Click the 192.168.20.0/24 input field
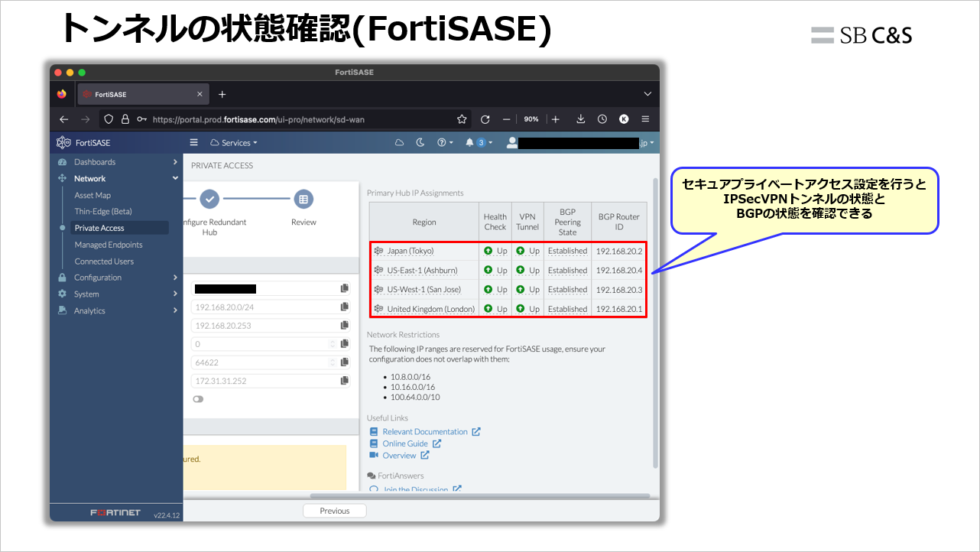Screen dimensions: 980x552 click(x=264, y=307)
